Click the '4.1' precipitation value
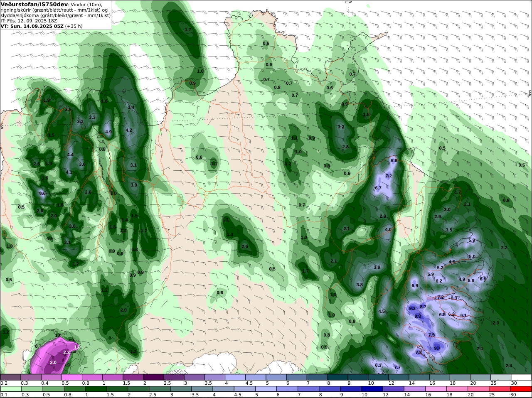The image size is (532, 398). pos(69,172)
